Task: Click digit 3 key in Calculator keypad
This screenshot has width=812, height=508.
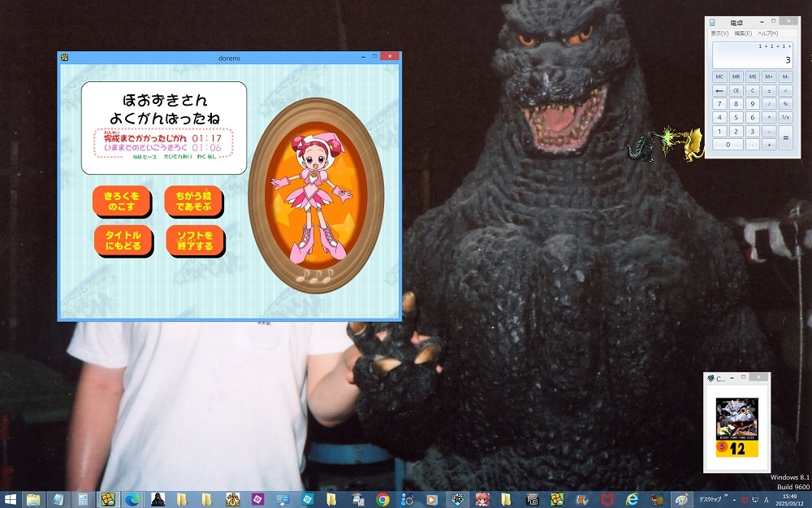Action: click(753, 131)
